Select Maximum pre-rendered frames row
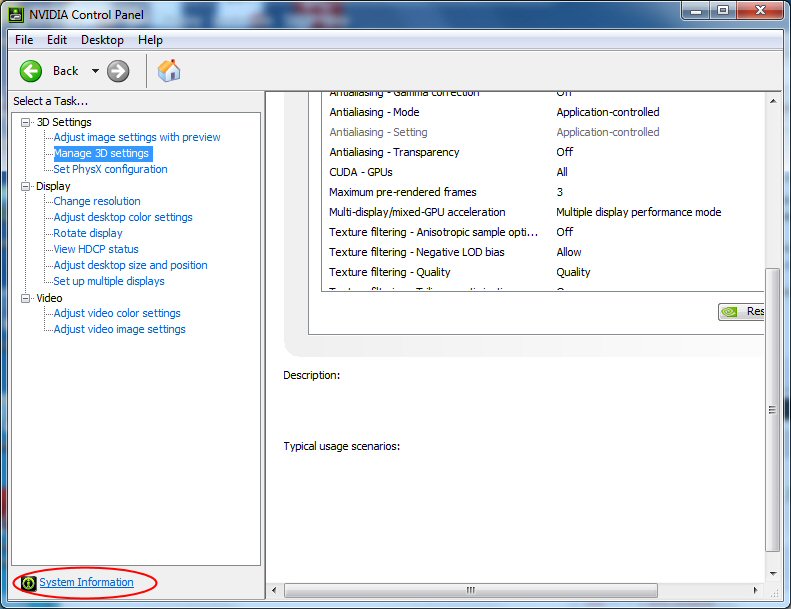The width and height of the screenshot is (791, 609). tap(543, 192)
